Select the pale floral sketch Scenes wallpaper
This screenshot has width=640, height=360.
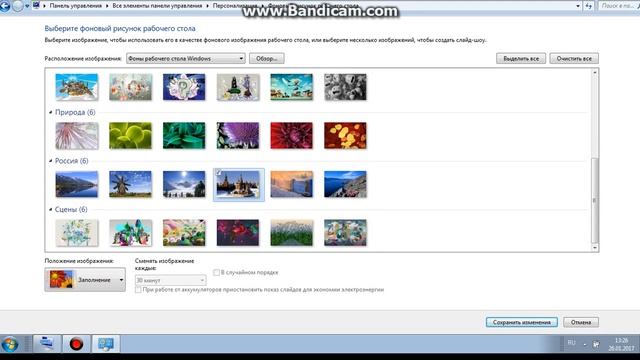pos(77,233)
